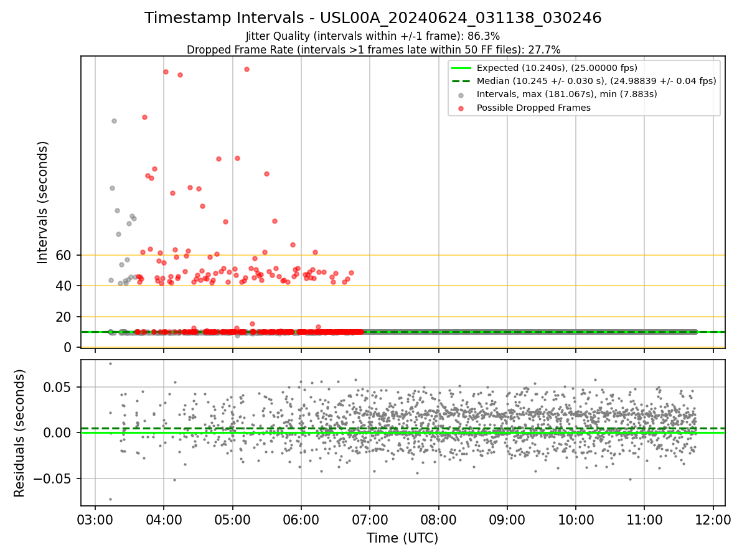Click the dashed dark green line sample in legend
This screenshot has width=747, height=560.
(461, 81)
